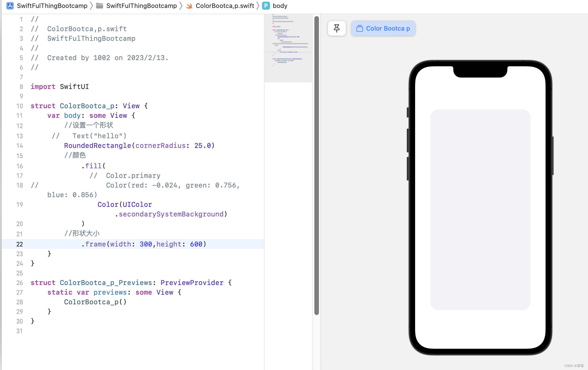Click the RoundedRectangle code token

97,146
